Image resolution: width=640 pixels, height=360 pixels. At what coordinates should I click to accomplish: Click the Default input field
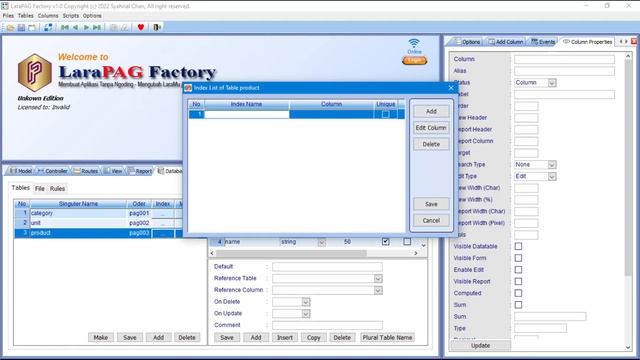[327, 267]
